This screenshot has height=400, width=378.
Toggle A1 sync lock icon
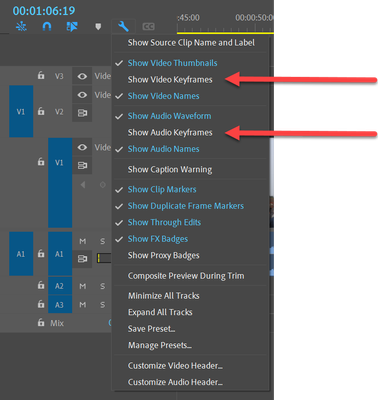tap(82, 259)
